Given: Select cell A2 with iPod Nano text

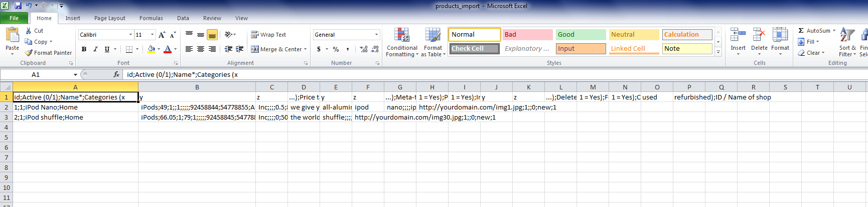Looking at the screenshot, I should (x=75, y=107).
